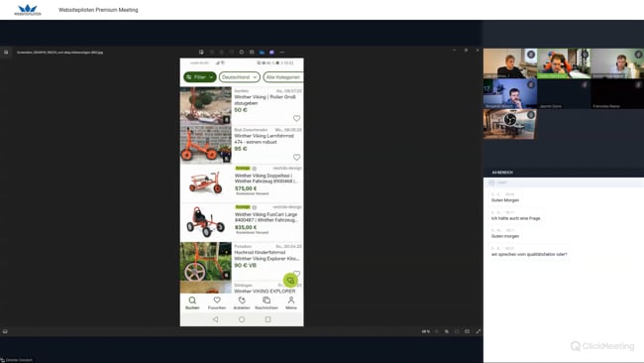Click the blue photos icon in viewer toolbar

pos(262,53)
